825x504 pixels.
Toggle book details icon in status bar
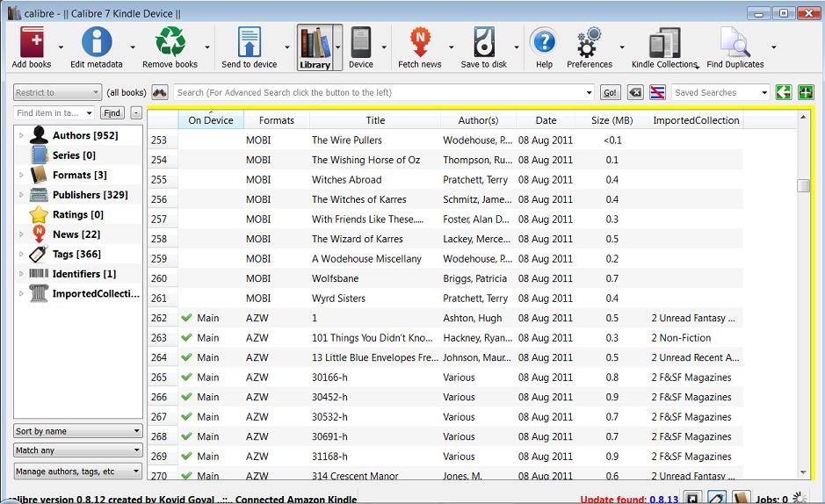(741, 498)
